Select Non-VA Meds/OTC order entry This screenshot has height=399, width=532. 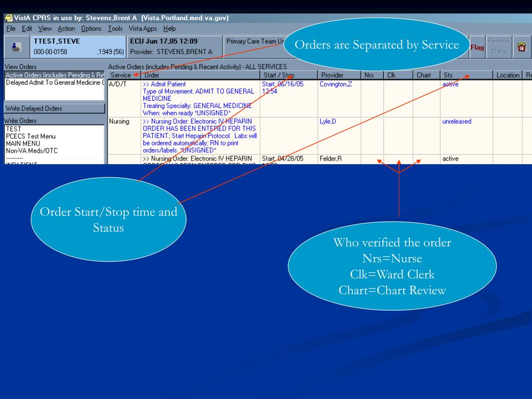(x=32, y=151)
